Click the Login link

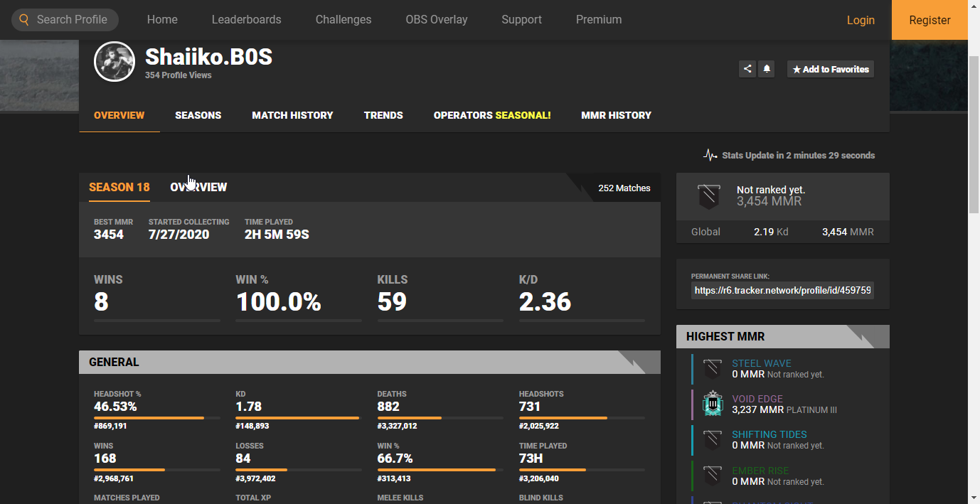pyautogui.click(x=860, y=20)
